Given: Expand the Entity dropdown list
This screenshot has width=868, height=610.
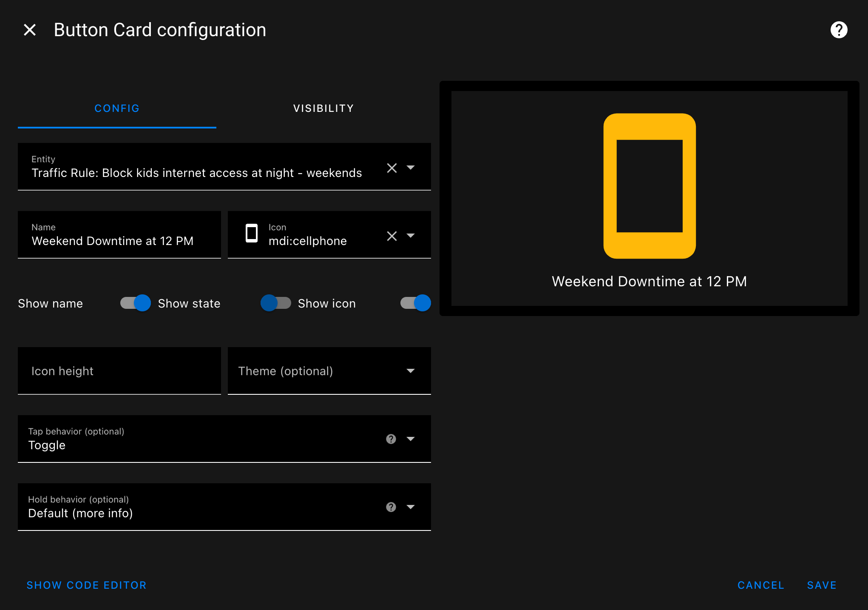Looking at the screenshot, I should point(411,168).
